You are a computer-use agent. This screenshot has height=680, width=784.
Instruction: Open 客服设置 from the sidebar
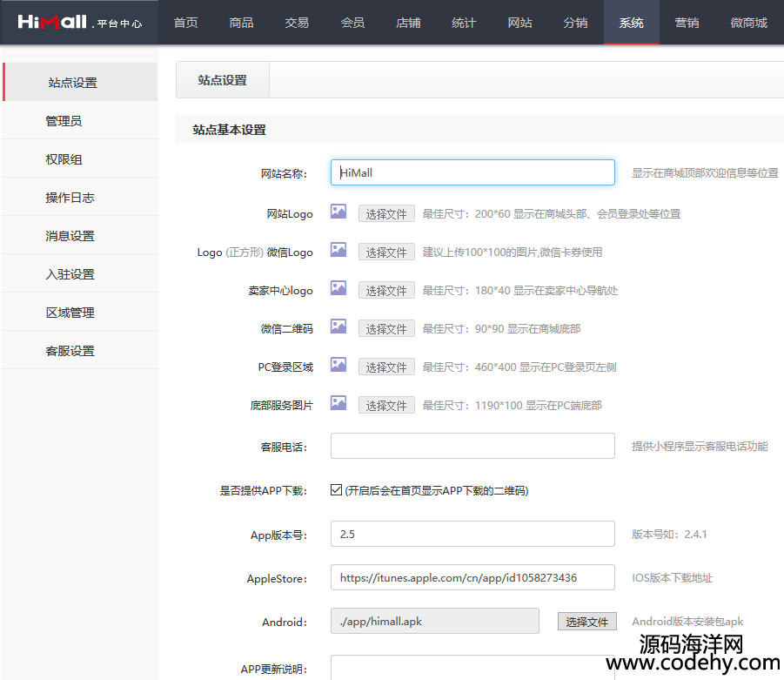point(70,351)
